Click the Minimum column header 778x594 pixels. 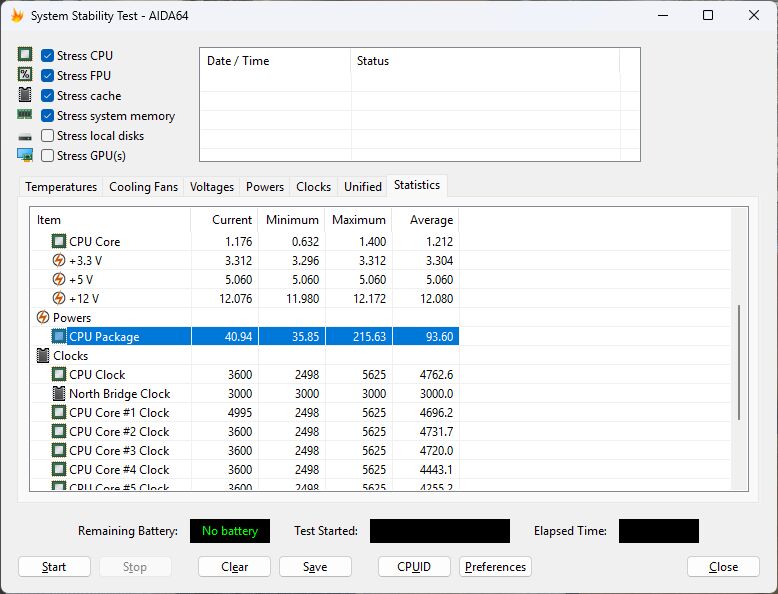coord(292,220)
